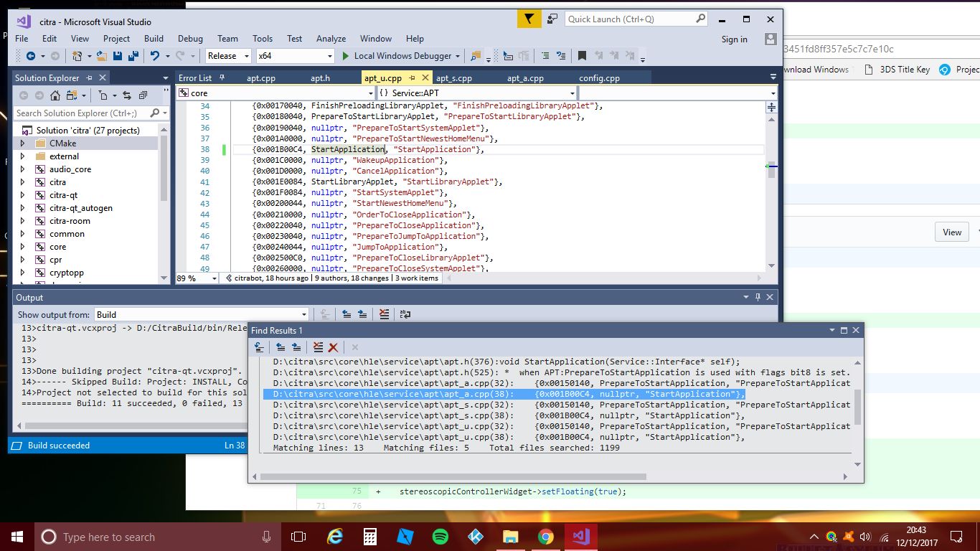The height and width of the screenshot is (551, 980).
Task: Pin the Solution Explorer panel
Action: click(90, 77)
